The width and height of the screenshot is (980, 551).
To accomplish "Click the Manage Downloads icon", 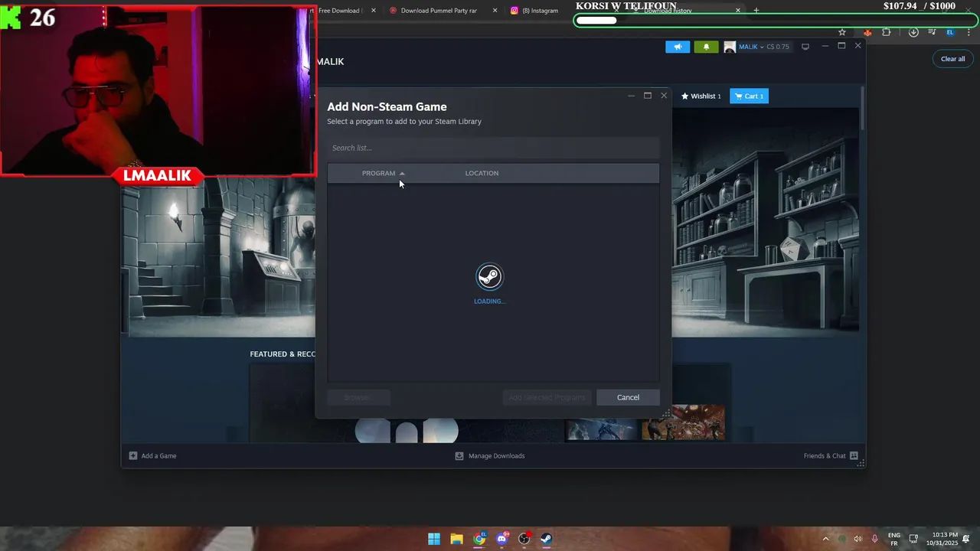I will tap(459, 456).
